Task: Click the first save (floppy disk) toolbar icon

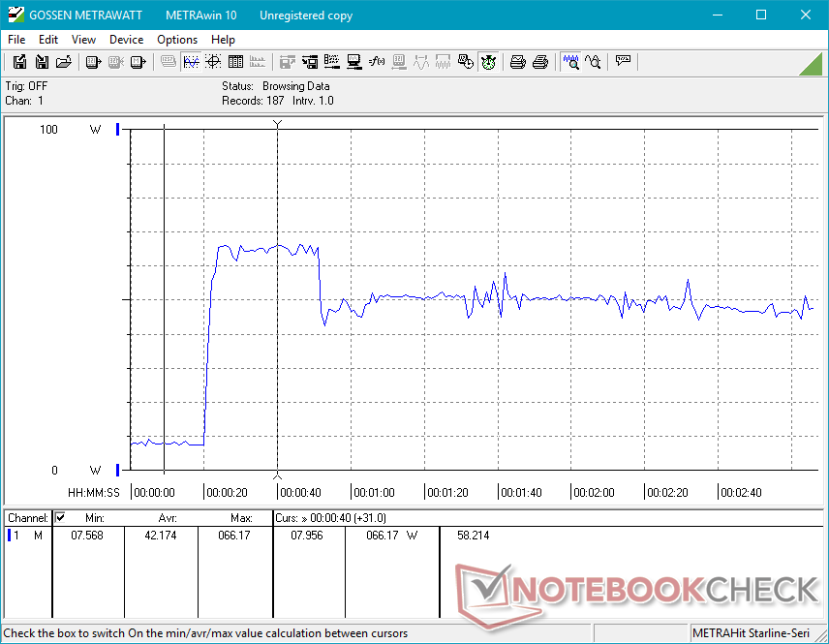Action: pyautogui.click(x=19, y=62)
